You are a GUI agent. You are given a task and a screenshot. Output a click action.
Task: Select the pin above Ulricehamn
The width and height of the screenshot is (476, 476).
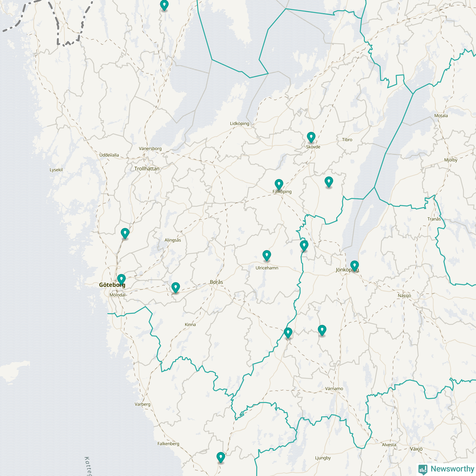coord(267,255)
